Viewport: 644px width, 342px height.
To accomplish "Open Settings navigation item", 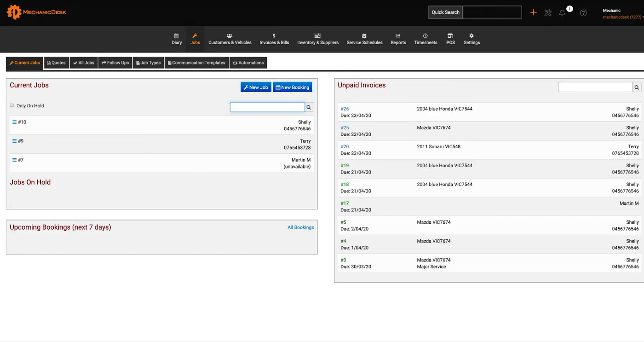I will coord(471,39).
